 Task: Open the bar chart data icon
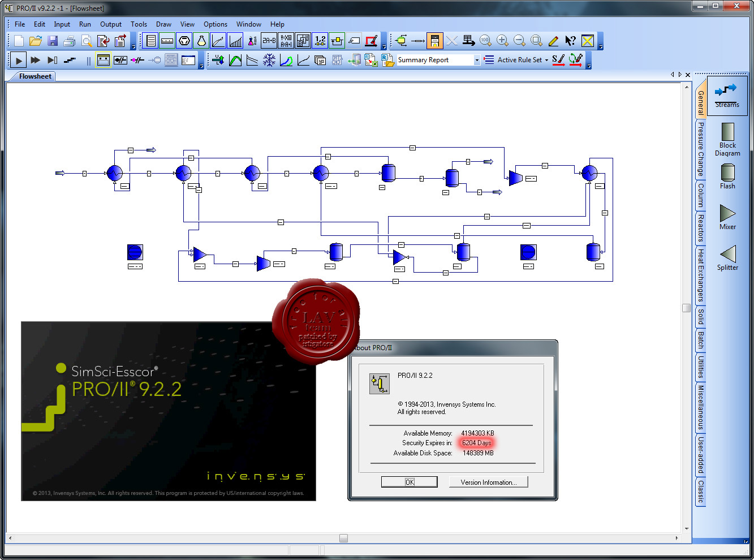click(235, 41)
